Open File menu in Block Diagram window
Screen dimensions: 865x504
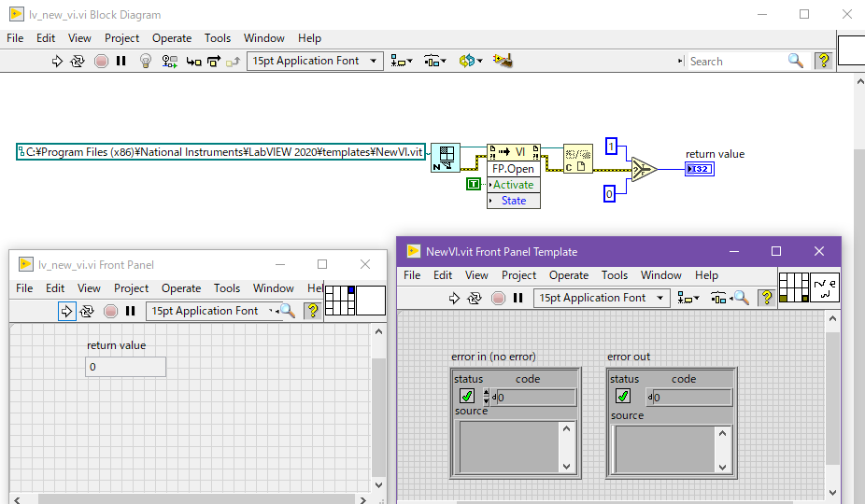click(15, 38)
